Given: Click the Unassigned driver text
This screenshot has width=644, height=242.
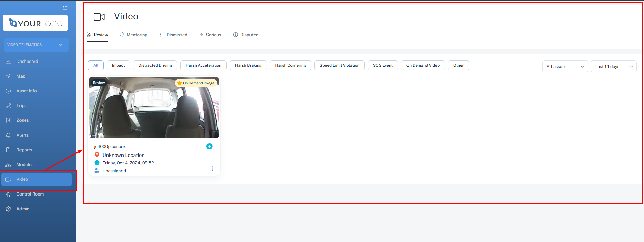Looking at the screenshot, I should pos(114,171).
